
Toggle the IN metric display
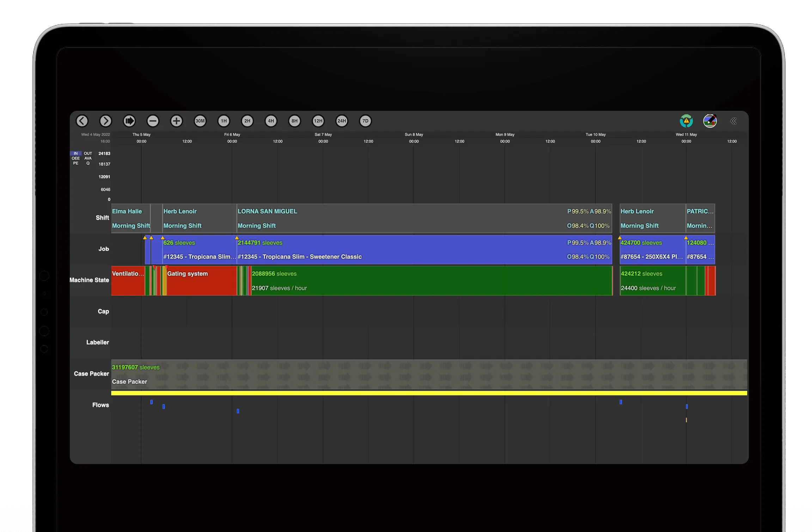pyautogui.click(x=75, y=153)
